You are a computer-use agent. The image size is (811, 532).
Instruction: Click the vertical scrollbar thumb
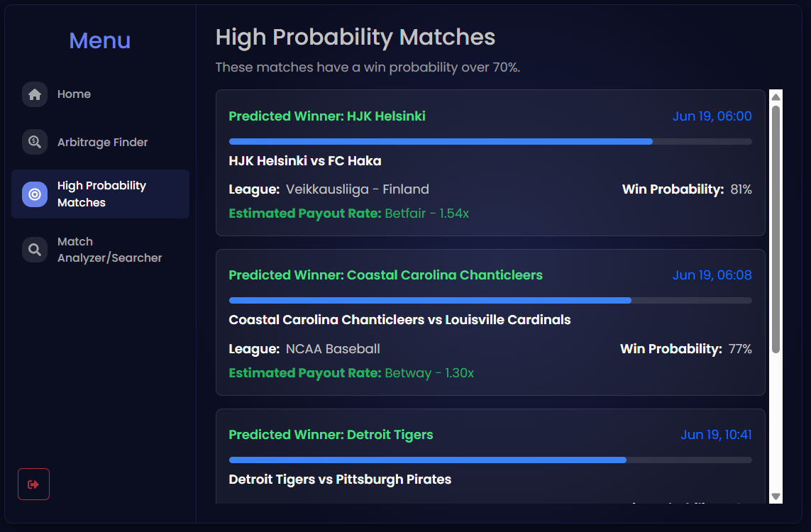coord(776,230)
